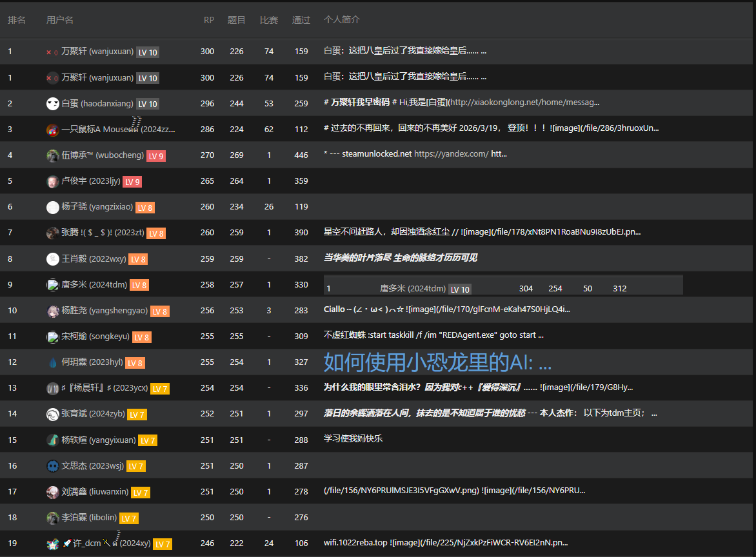
Task: Click the avatar of 文思杰 (2023wsj)
Action: coord(52,466)
